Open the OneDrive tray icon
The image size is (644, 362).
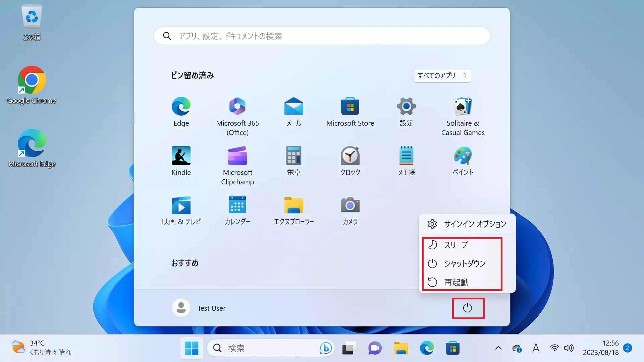coord(517,348)
